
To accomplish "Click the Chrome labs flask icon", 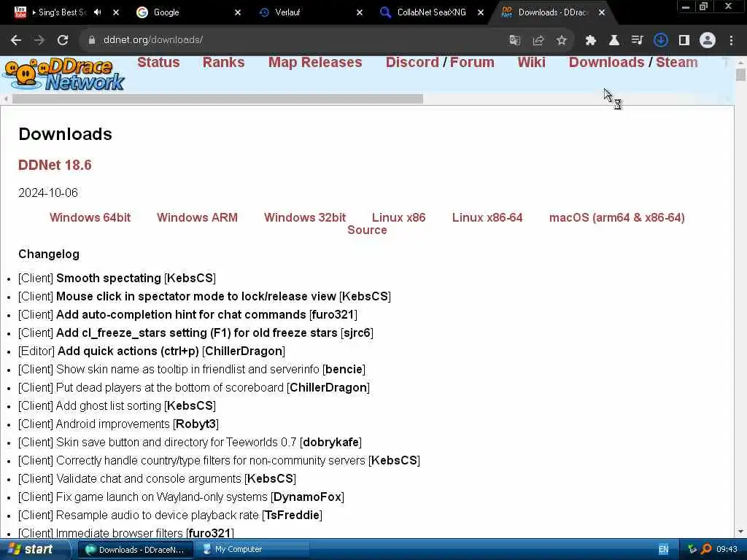I will [x=614, y=41].
